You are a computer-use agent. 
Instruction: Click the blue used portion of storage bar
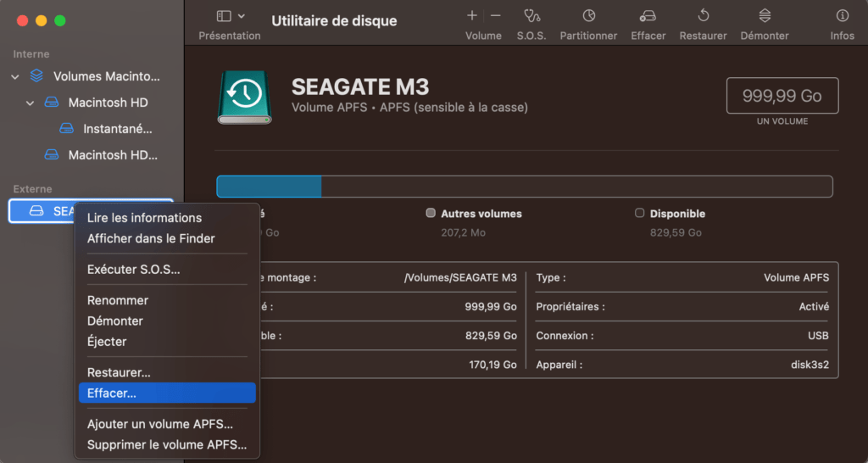coord(269,187)
